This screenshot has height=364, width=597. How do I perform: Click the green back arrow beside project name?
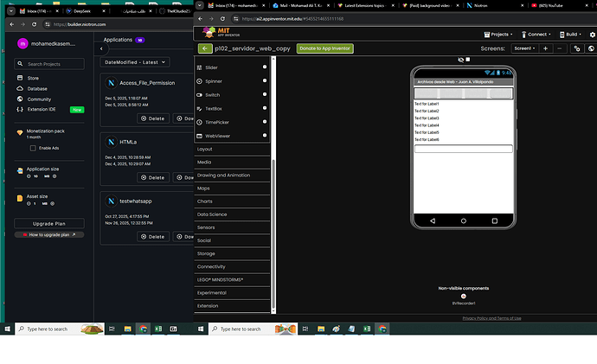click(x=204, y=48)
